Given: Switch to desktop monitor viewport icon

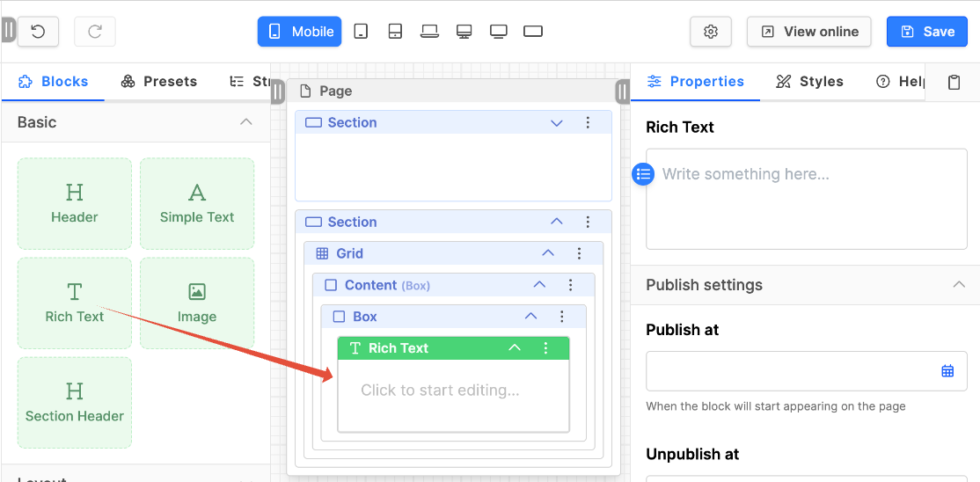Looking at the screenshot, I should point(463,32).
